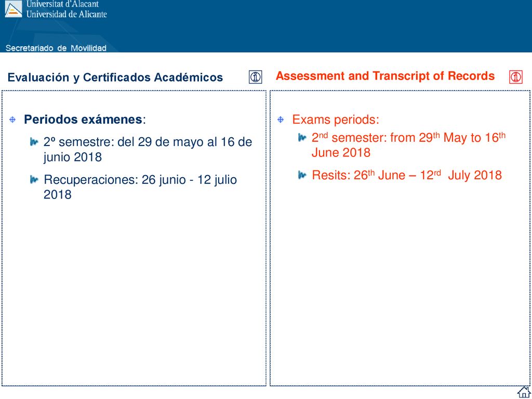Click the bullet marker before 'Recuperaciones'
Image resolution: width=532 pixels, height=399 pixels.
pos(35,179)
